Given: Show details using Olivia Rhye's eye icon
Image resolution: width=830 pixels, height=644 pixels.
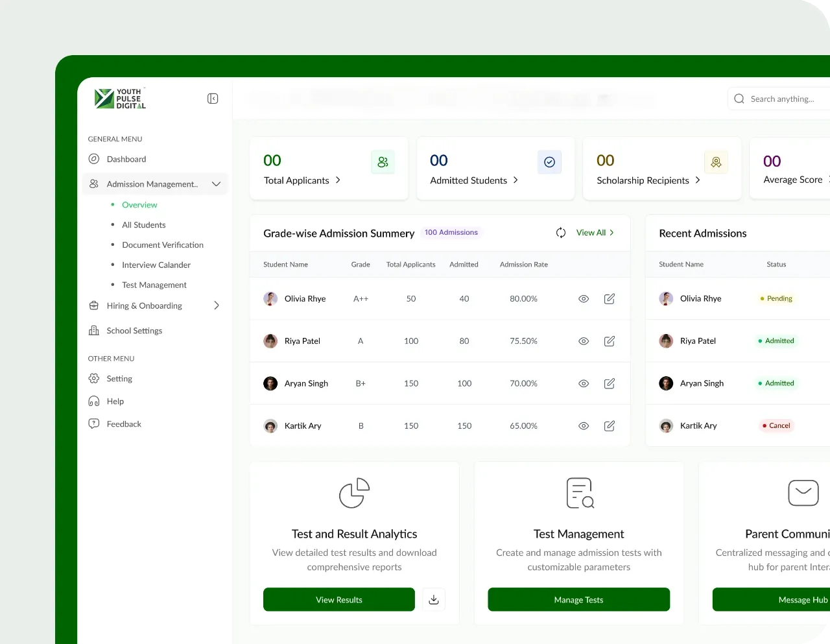Looking at the screenshot, I should (x=583, y=298).
